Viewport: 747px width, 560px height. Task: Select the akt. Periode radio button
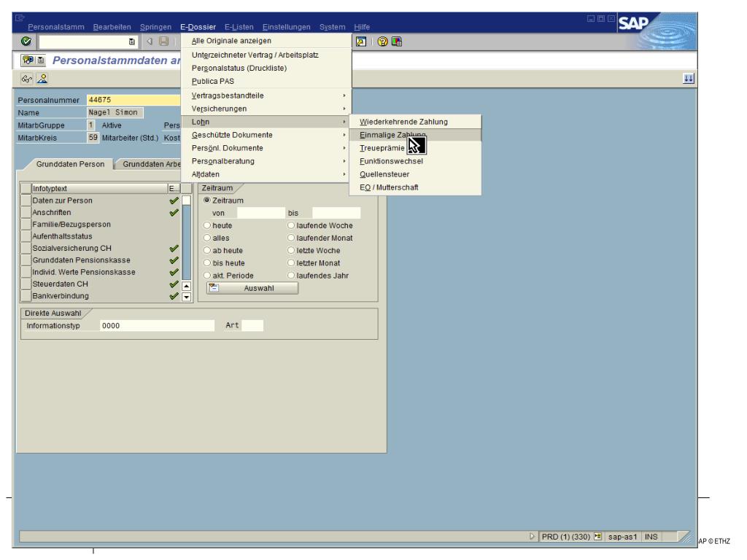[x=206, y=275]
